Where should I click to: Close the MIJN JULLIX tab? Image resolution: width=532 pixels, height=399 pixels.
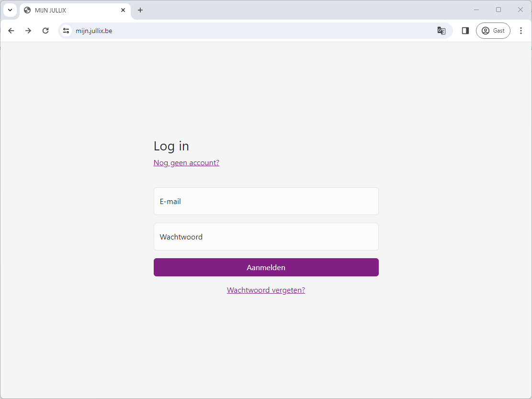pyautogui.click(x=123, y=10)
